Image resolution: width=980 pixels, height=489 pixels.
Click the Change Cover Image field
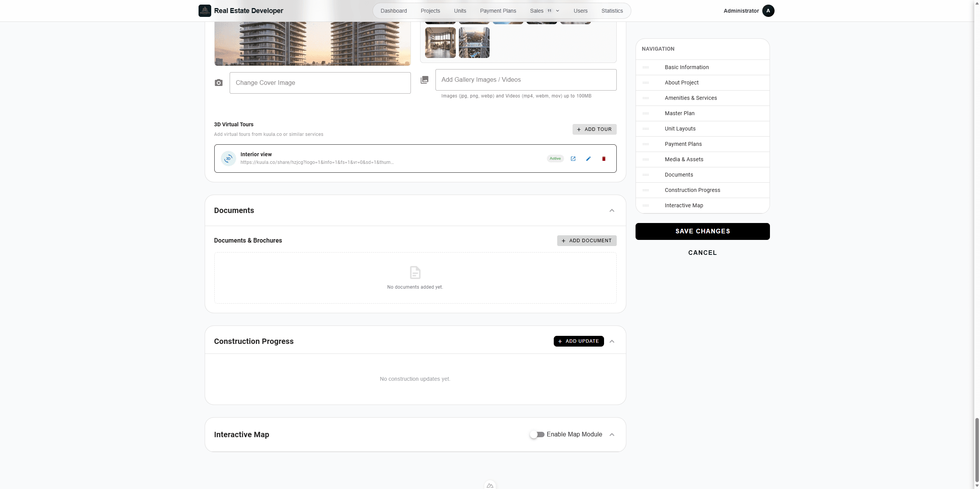point(320,83)
